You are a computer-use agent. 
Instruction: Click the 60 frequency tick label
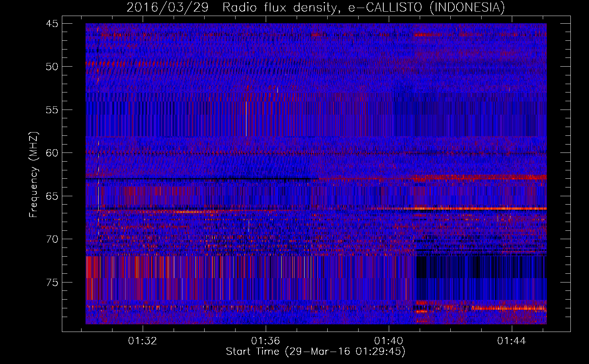[x=52, y=153]
